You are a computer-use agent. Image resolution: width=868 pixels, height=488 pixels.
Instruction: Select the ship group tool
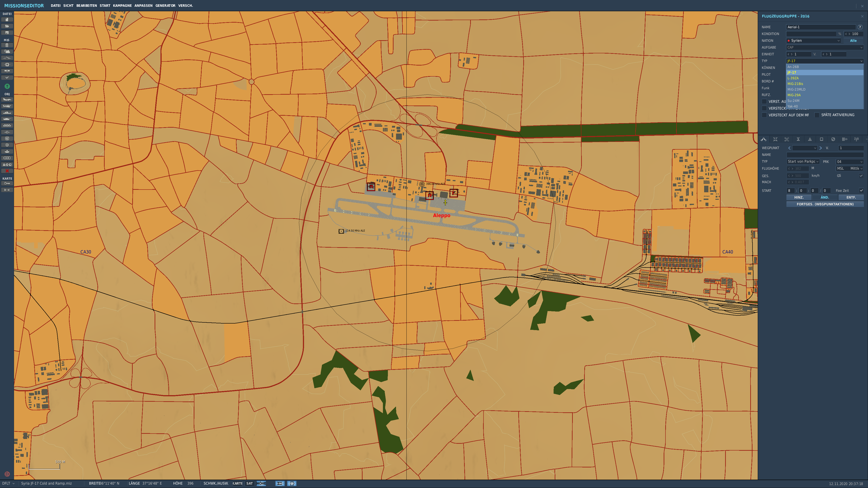pyautogui.click(x=7, y=113)
